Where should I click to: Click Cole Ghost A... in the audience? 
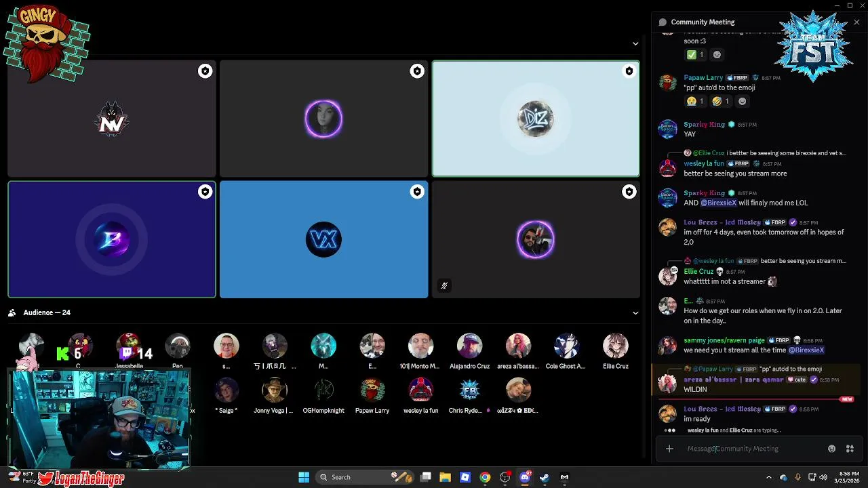coord(566,351)
